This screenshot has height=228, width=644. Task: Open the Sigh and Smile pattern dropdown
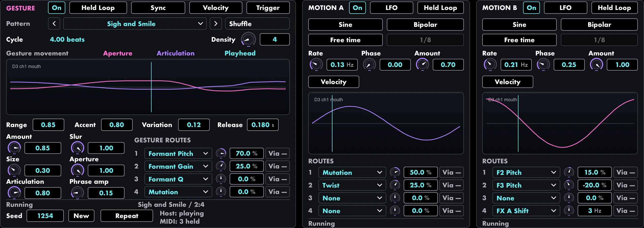[135, 24]
